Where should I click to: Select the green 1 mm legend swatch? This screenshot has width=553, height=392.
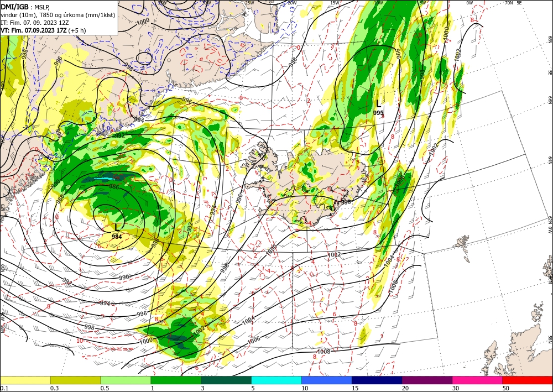click(x=176, y=380)
